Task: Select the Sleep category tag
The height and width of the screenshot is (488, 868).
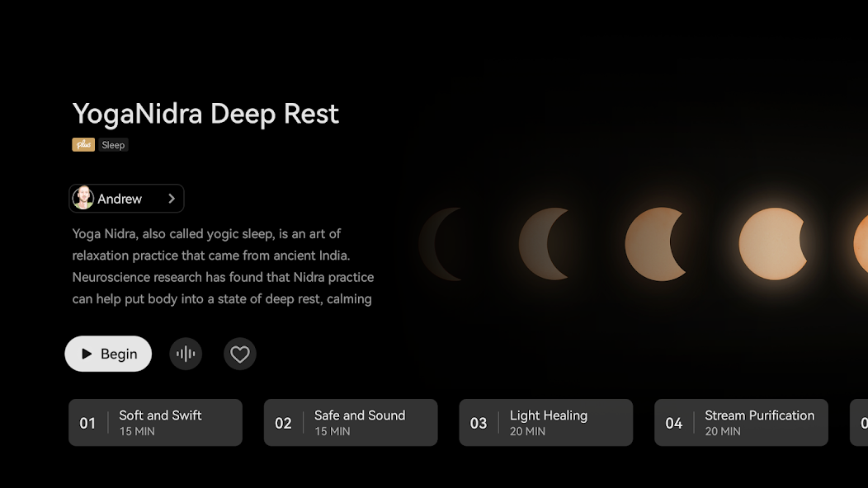Action: [113, 145]
